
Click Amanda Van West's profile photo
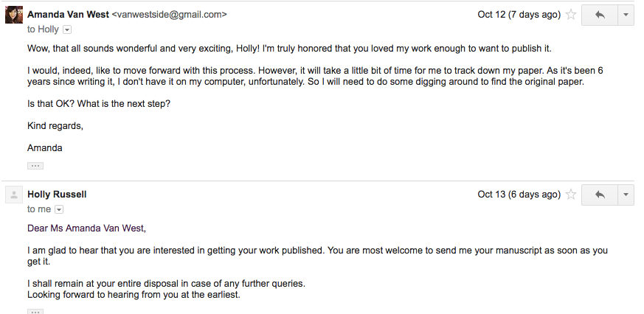pyautogui.click(x=13, y=15)
